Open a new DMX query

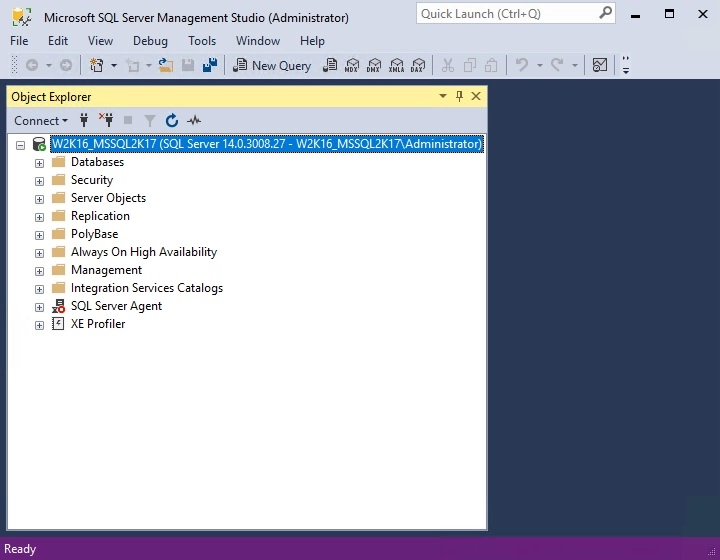tap(374, 66)
